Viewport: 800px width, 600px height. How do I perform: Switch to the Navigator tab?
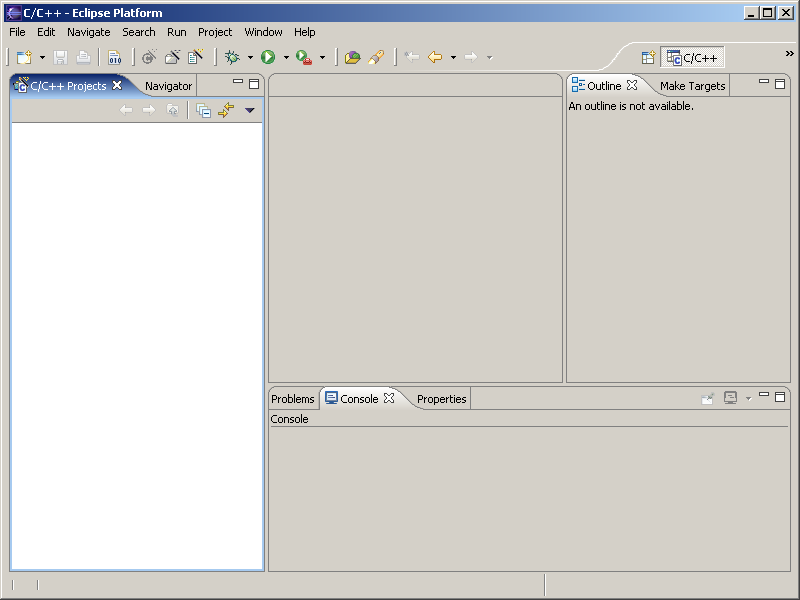[x=168, y=86]
